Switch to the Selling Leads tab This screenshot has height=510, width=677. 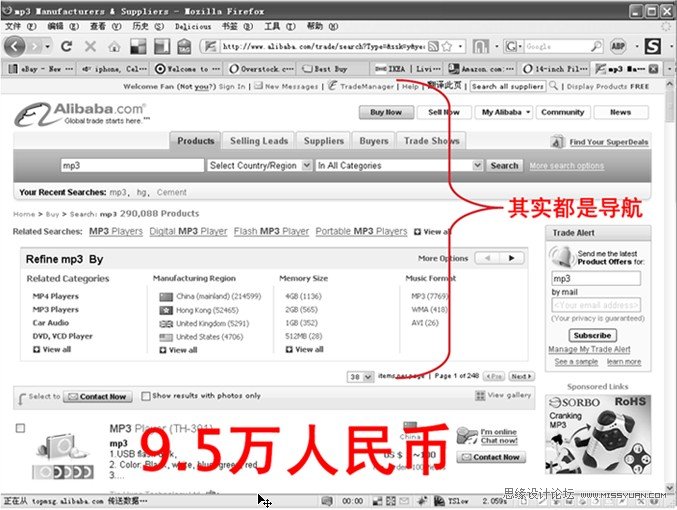point(259,141)
